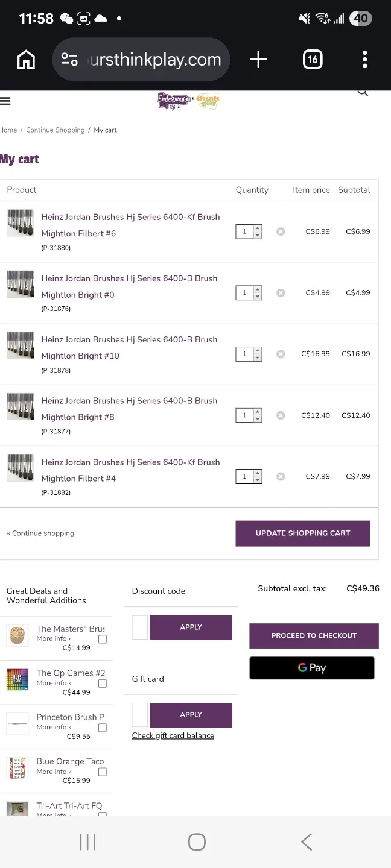Decrease quantity of Mightlon Bright #8
Viewport: 391px width, 868px height.
(x=258, y=419)
